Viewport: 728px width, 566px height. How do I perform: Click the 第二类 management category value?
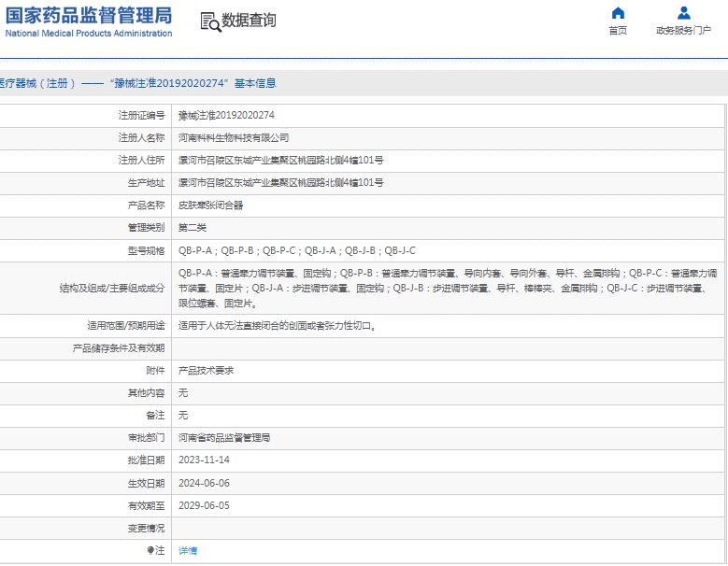pyautogui.click(x=193, y=228)
